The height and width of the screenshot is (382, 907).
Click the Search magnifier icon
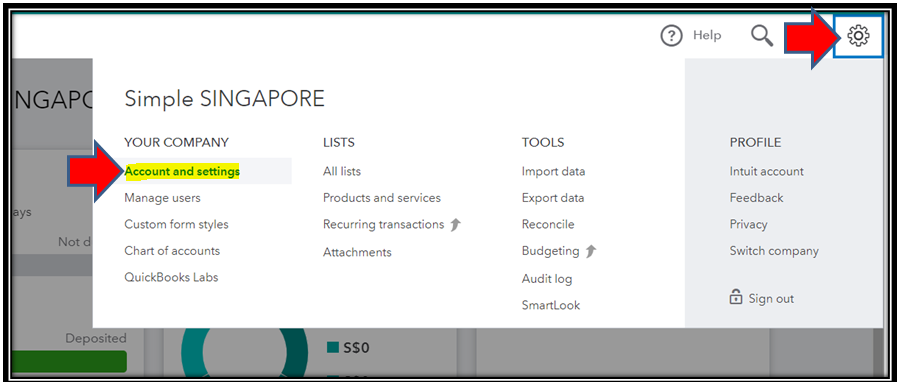[762, 36]
